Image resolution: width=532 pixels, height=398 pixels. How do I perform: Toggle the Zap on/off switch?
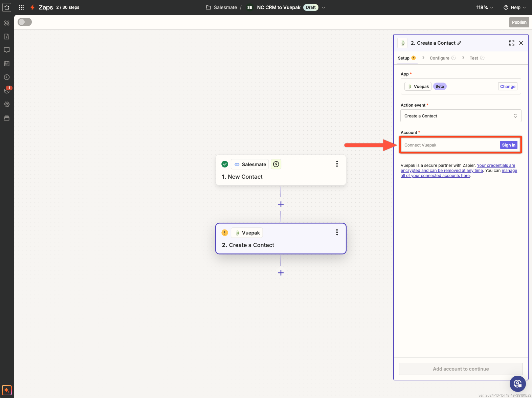click(x=25, y=22)
